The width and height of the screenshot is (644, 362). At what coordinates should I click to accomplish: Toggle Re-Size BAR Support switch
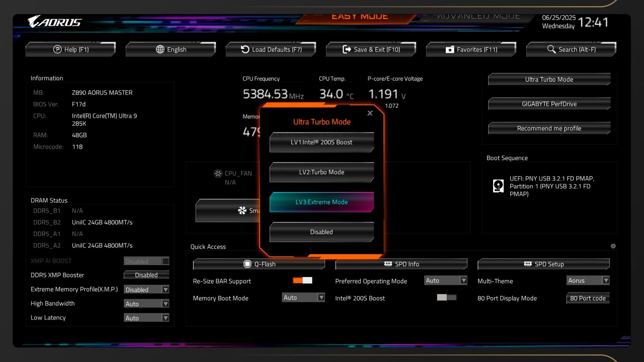coord(302,281)
